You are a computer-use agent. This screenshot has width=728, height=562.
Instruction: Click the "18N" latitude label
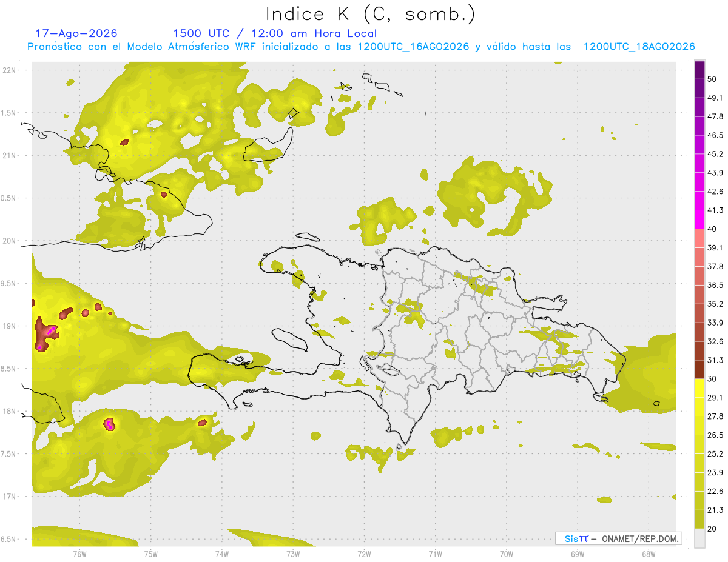pyautogui.click(x=10, y=411)
